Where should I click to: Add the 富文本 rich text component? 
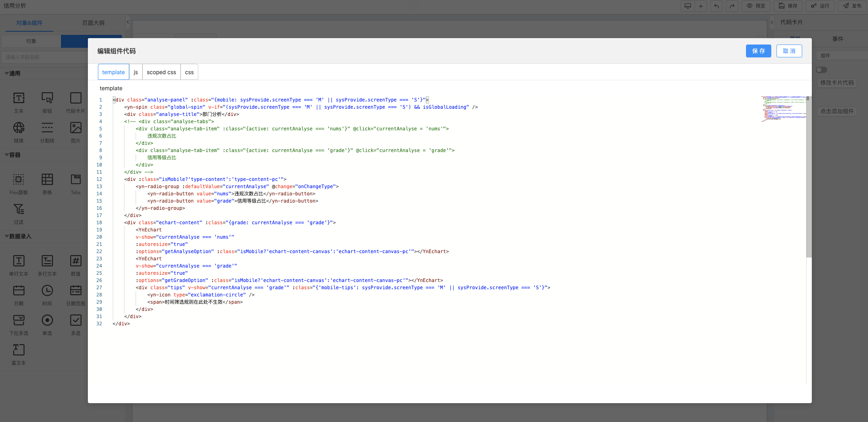tap(18, 355)
